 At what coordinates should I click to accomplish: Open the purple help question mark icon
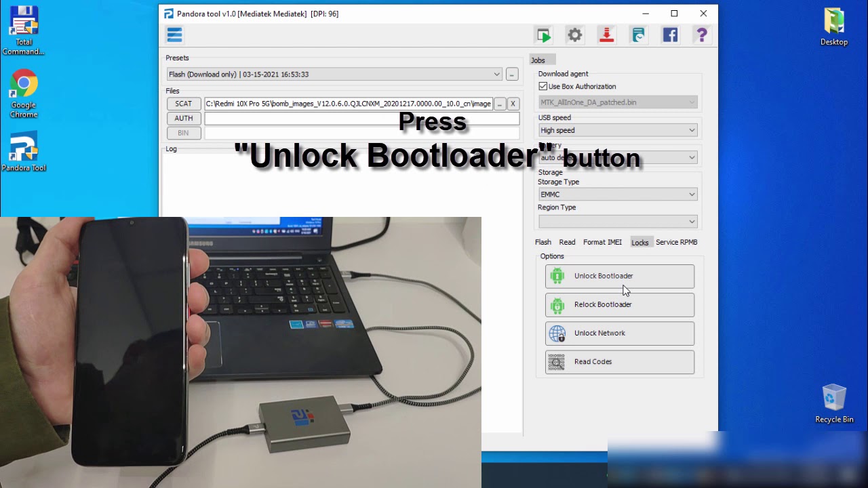(x=702, y=35)
